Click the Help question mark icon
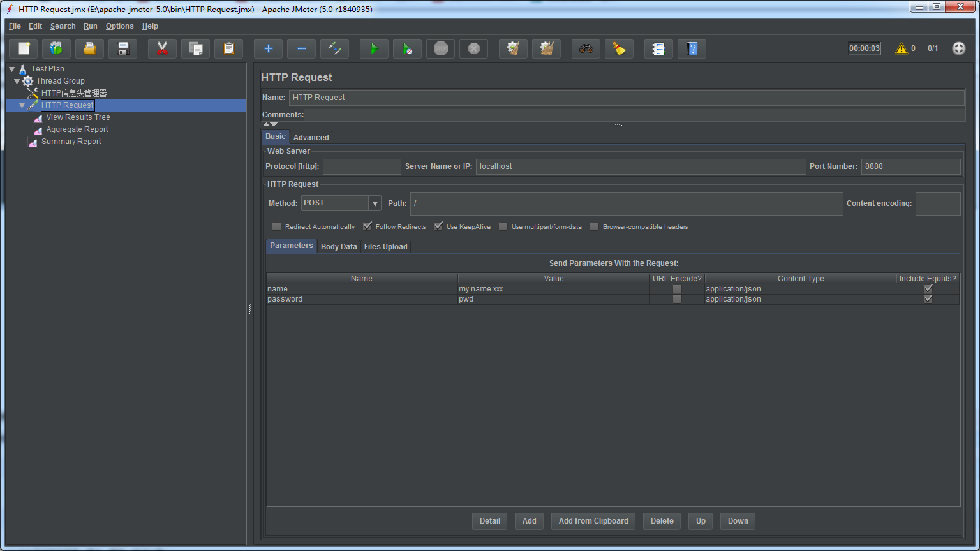 click(692, 48)
